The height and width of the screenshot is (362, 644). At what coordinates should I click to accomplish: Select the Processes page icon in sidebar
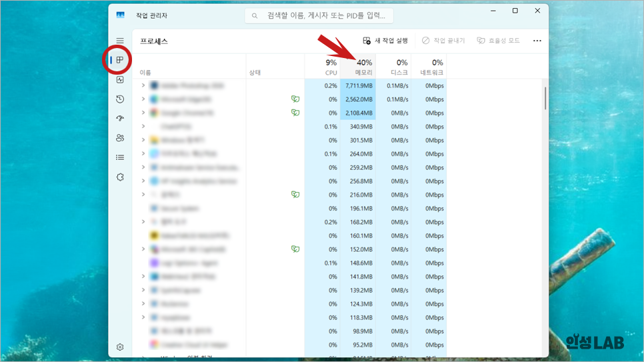pyautogui.click(x=120, y=60)
